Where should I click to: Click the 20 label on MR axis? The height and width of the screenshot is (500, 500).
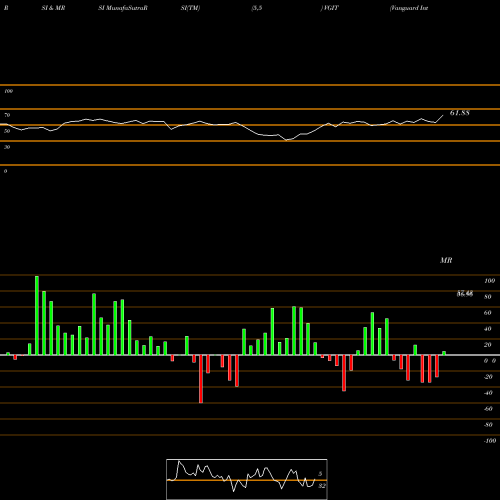coord(488,345)
